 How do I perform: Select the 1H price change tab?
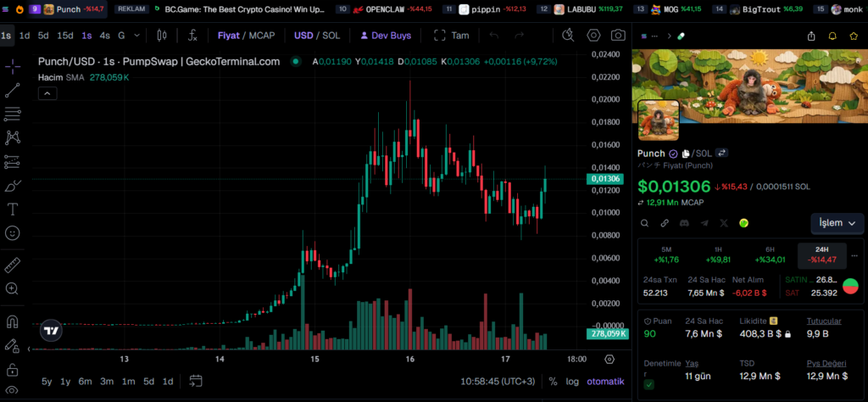pos(719,254)
